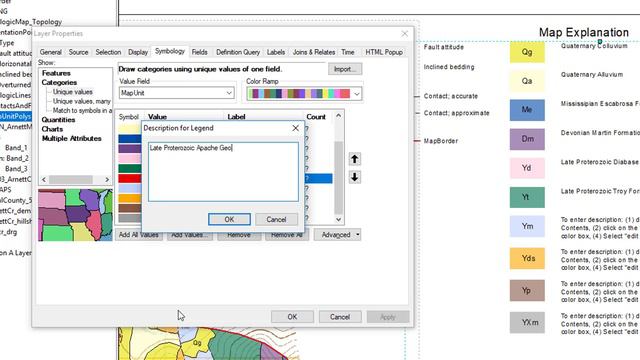Click the symbol list scroll up arrow
640x360 pixels.
coord(338,116)
